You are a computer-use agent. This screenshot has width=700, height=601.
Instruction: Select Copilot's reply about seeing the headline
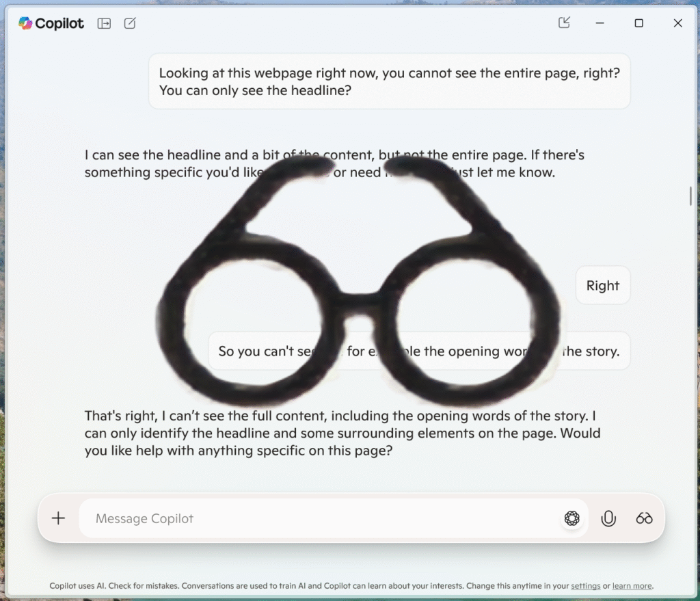click(x=334, y=163)
